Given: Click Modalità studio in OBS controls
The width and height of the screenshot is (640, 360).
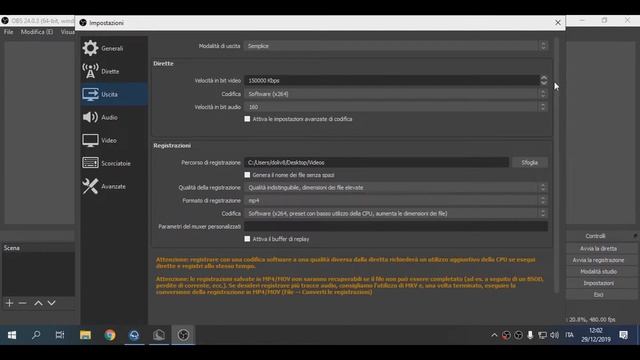Looking at the screenshot, I should 598,271.
